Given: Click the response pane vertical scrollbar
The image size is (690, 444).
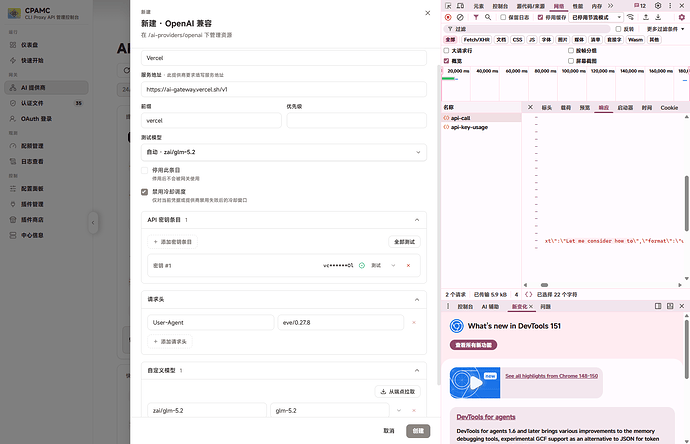Looking at the screenshot, I should [686, 203].
